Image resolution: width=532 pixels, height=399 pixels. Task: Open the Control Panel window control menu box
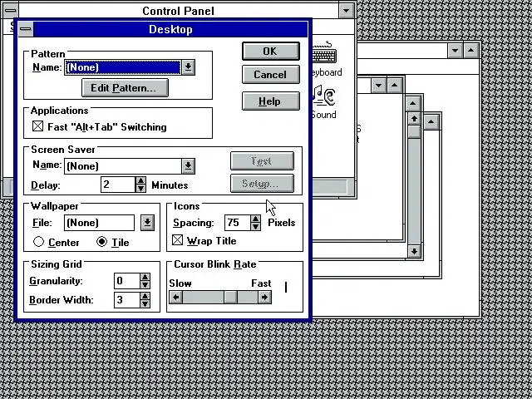(11, 10)
